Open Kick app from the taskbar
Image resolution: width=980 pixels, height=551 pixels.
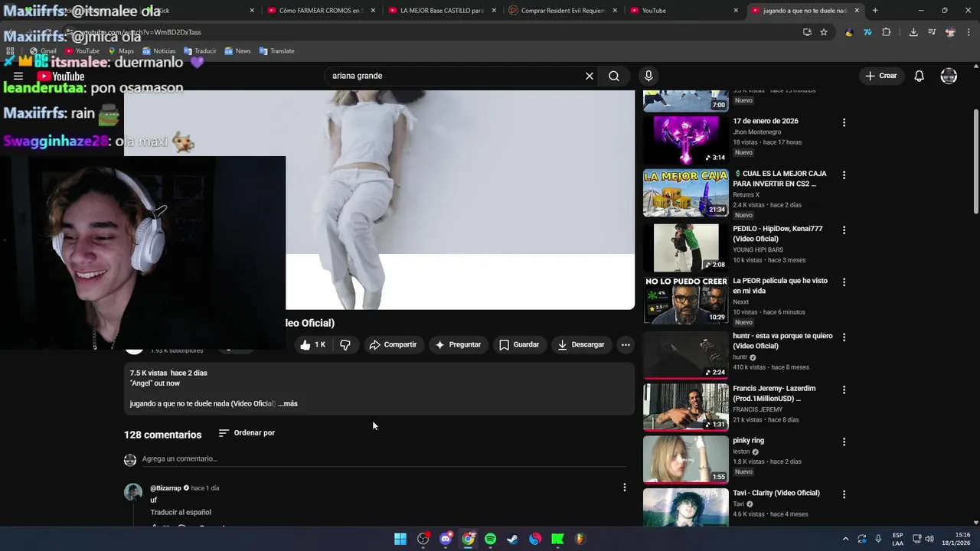point(557,539)
